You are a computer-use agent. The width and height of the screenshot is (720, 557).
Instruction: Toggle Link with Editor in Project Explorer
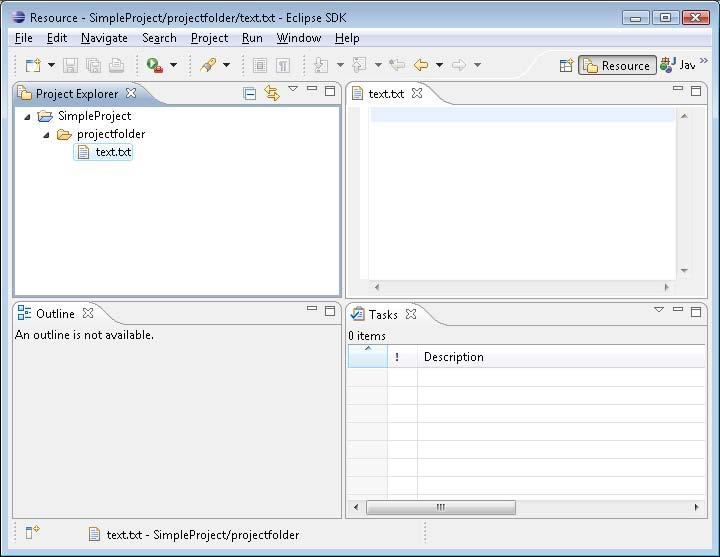pos(272,94)
